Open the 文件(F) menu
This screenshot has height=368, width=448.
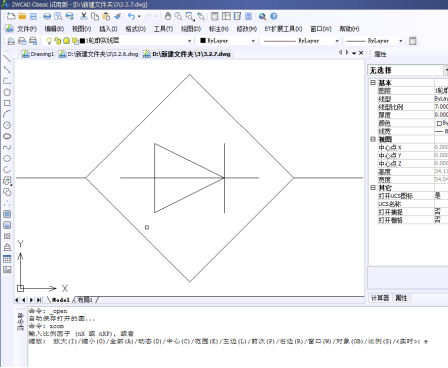point(27,29)
